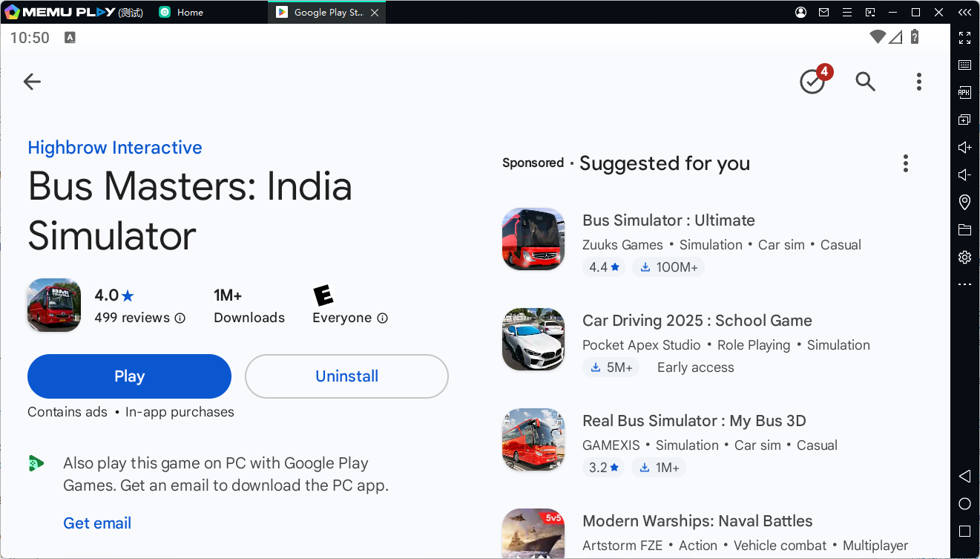Go back with the arrow icon
980x559 pixels.
click(x=32, y=82)
